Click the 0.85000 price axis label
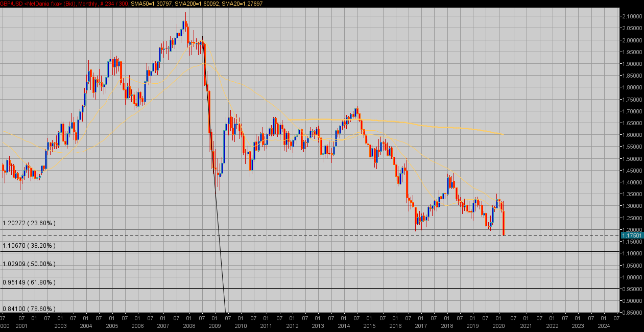 click(632, 313)
